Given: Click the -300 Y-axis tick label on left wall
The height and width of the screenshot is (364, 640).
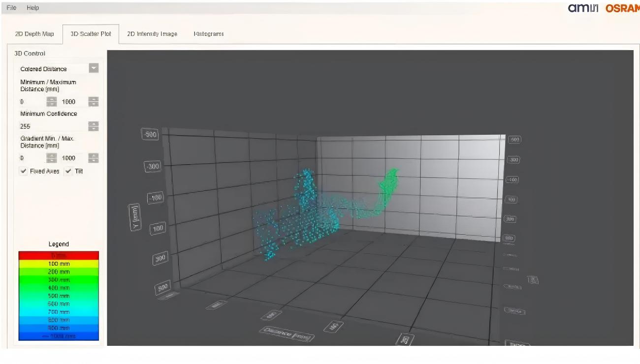Looking at the screenshot, I should point(153,167).
